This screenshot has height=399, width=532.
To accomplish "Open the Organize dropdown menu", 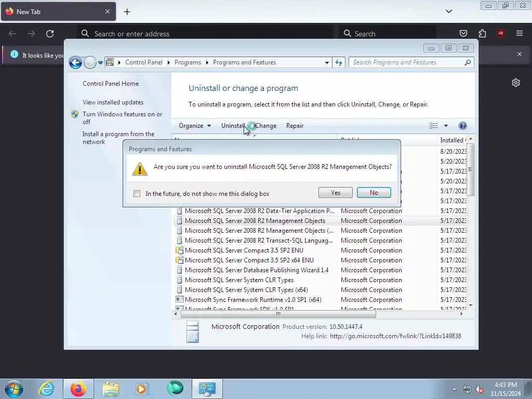I will tap(195, 126).
